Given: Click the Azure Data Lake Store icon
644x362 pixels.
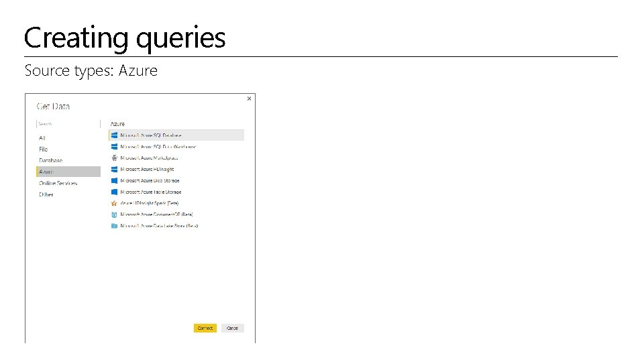Looking at the screenshot, I should 114,226.
